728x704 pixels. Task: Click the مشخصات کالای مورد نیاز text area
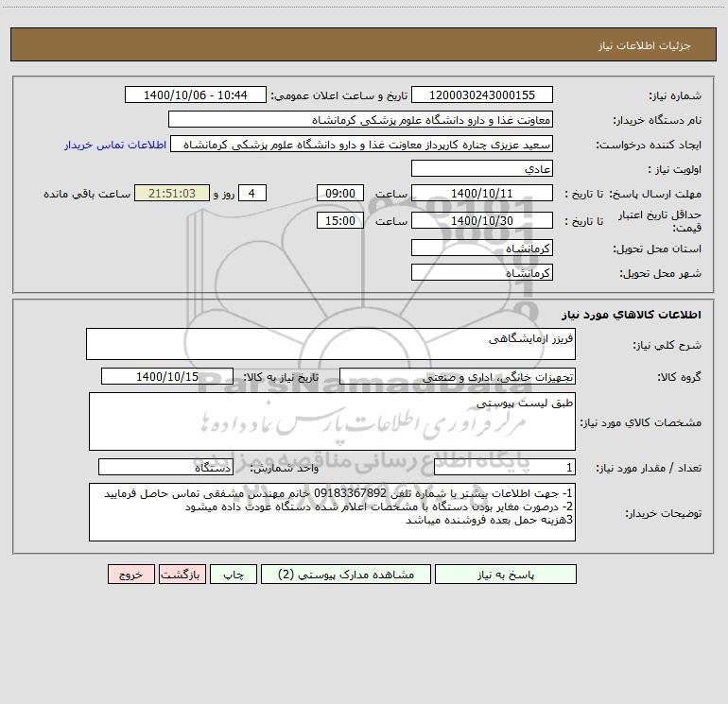click(x=332, y=421)
